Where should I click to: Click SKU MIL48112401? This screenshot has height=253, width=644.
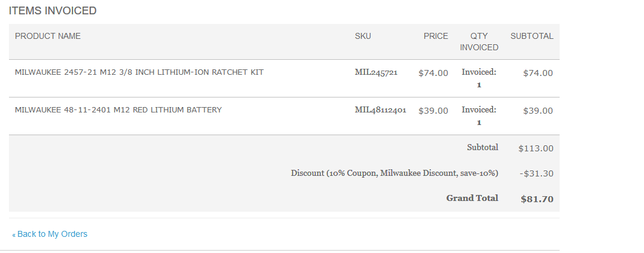380,110
